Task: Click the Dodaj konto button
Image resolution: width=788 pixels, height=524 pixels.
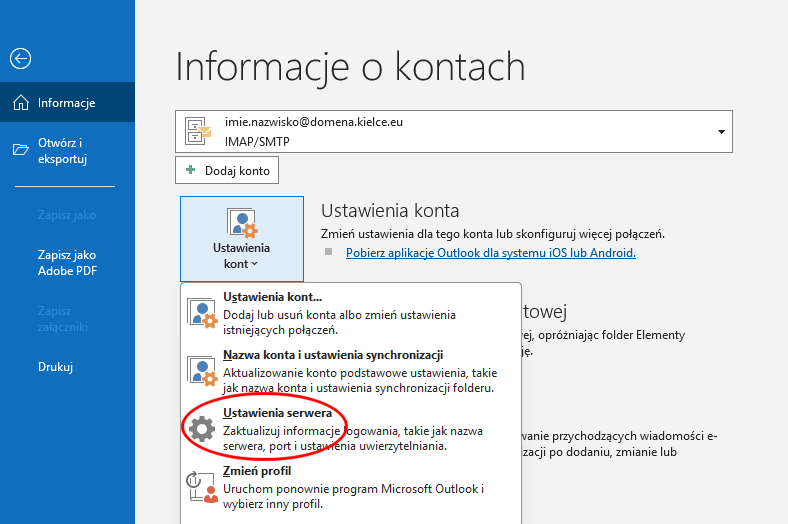Action: pyautogui.click(x=227, y=170)
